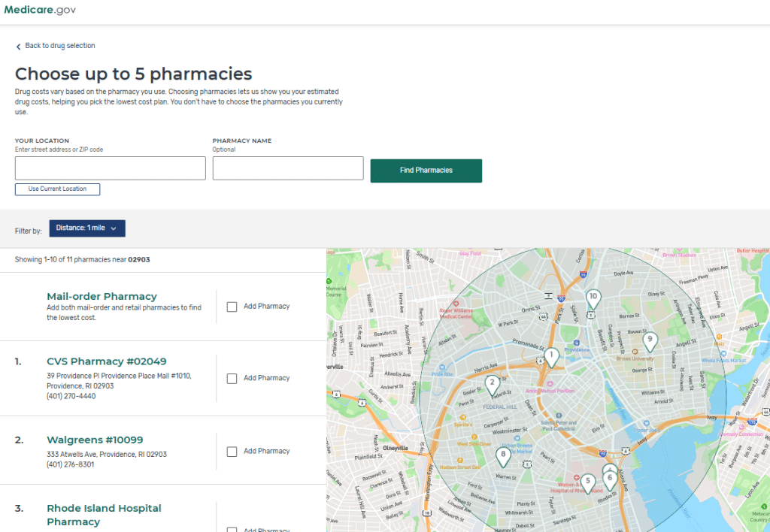The height and width of the screenshot is (532, 770).
Task: Click the back arrow chevron icon
Action: (19, 47)
